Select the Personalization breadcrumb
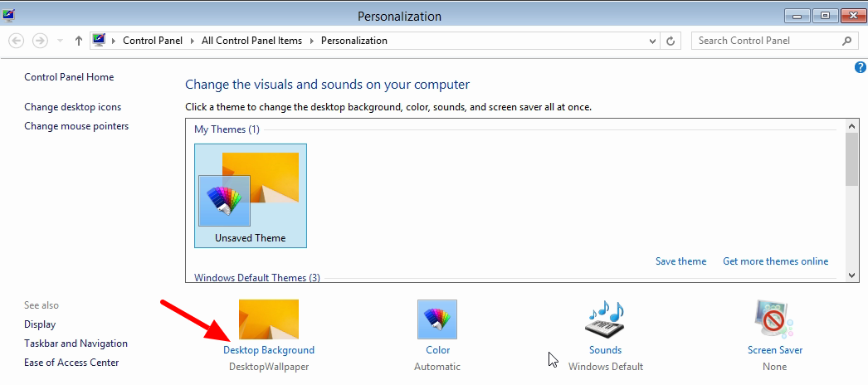The image size is (868, 385). tap(354, 41)
